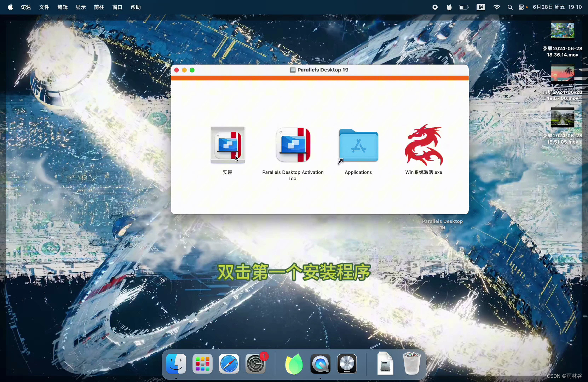Click the Win系统激活.exe file name
The height and width of the screenshot is (382, 588).
coord(423,172)
